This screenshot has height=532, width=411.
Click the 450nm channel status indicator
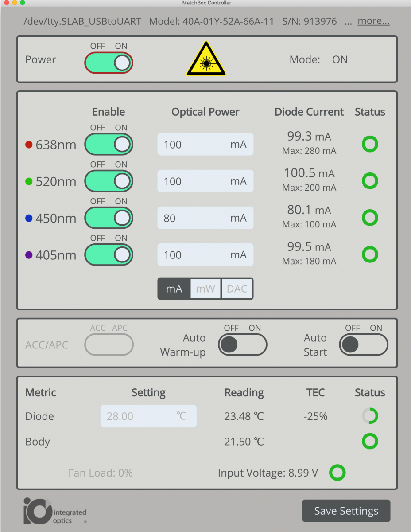pyautogui.click(x=370, y=218)
